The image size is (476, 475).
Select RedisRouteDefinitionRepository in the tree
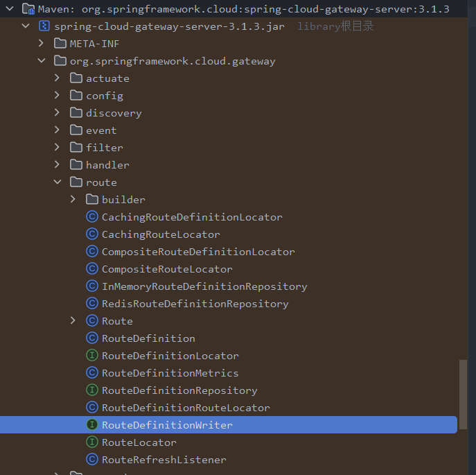tap(195, 304)
